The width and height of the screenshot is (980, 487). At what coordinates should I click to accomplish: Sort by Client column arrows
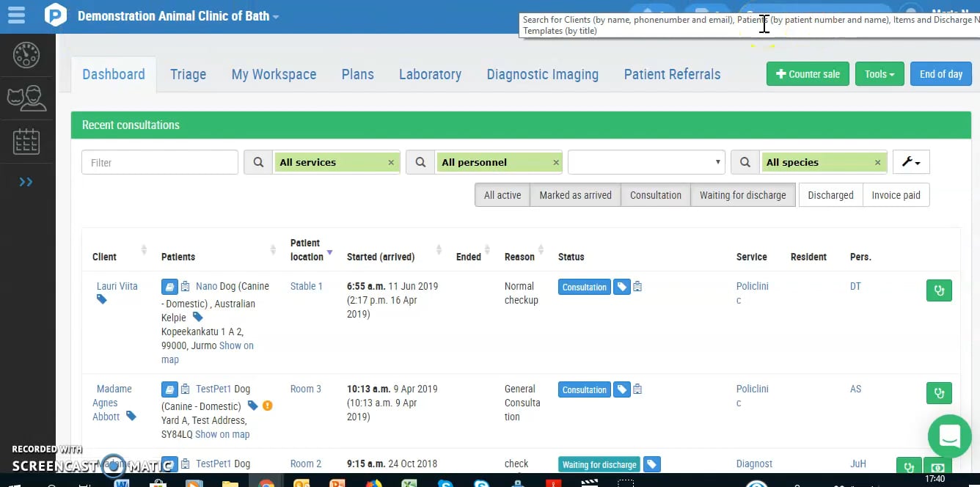coord(144,250)
